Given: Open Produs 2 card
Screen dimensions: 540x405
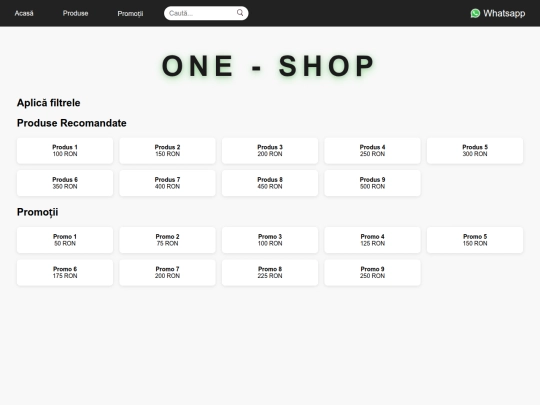Looking at the screenshot, I should [x=167, y=150].
